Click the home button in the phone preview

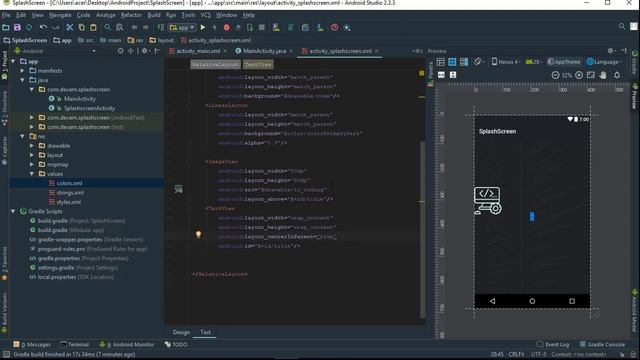(x=532, y=301)
